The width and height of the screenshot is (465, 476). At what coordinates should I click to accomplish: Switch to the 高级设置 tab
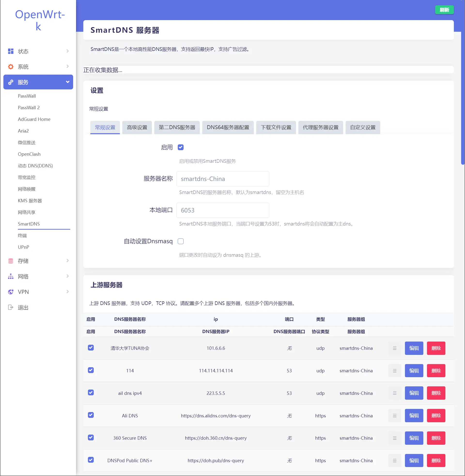[137, 127]
